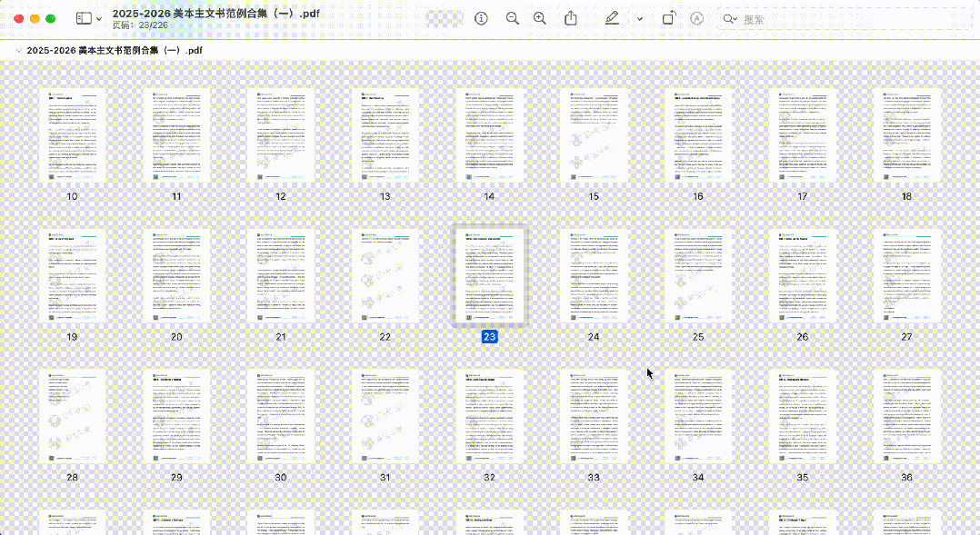980x535 pixels.
Task: Select page 32 thumbnail
Action: point(489,416)
